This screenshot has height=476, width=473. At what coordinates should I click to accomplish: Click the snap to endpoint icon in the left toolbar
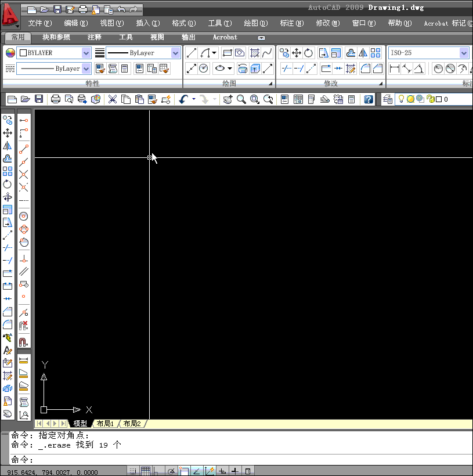(x=24, y=149)
